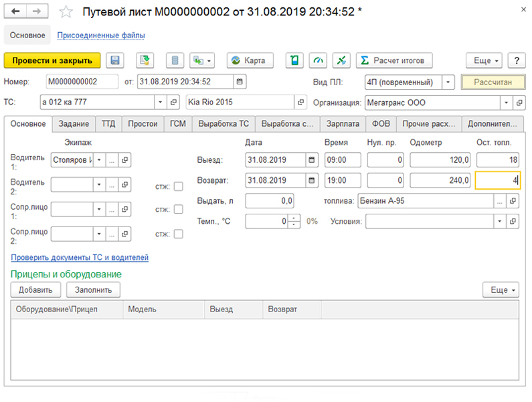Click Добавить in trailers section
Viewport: 532px width, 402px height.
point(35,290)
